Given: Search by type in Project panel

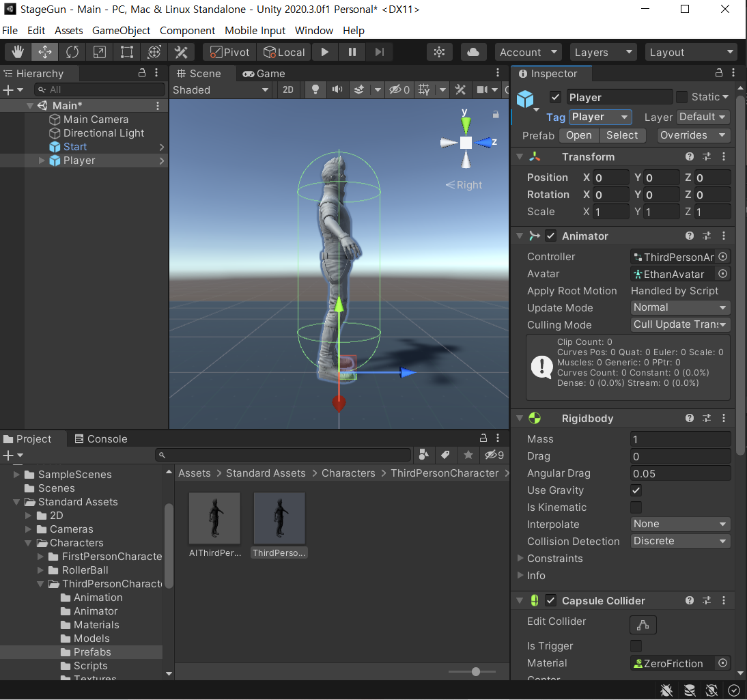Looking at the screenshot, I should click(x=423, y=455).
